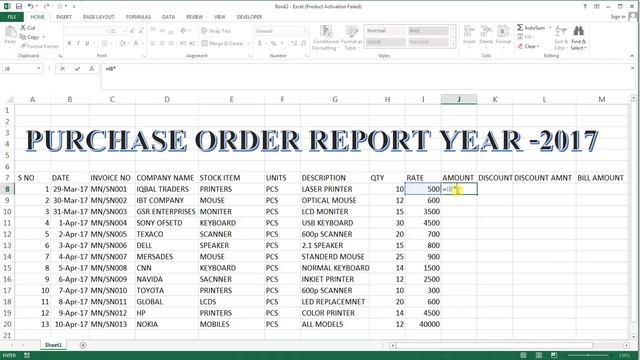Click the Clear eraser button
The width and height of the screenshot is (640, 360).
pyautogui.click(x=528, y=46)
